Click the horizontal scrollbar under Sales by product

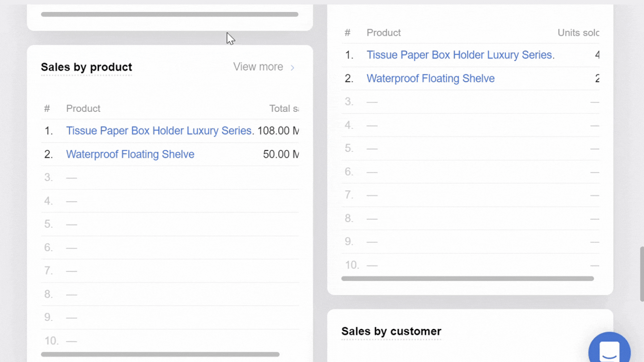(160, 354)
